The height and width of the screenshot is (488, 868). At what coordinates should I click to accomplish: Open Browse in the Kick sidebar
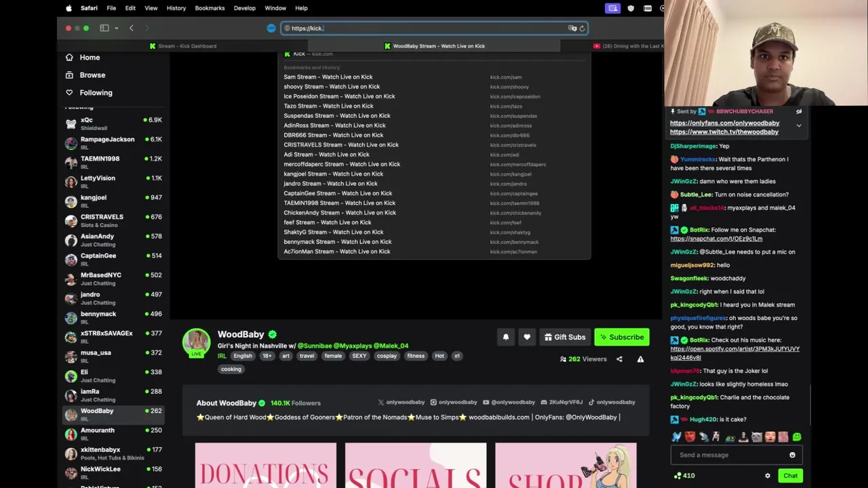(85, 75)
